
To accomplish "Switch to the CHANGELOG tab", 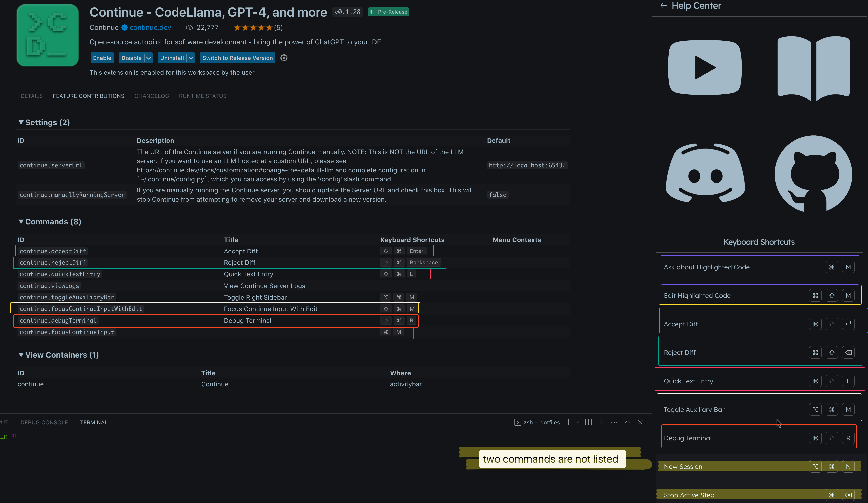I will coord(152,96).
